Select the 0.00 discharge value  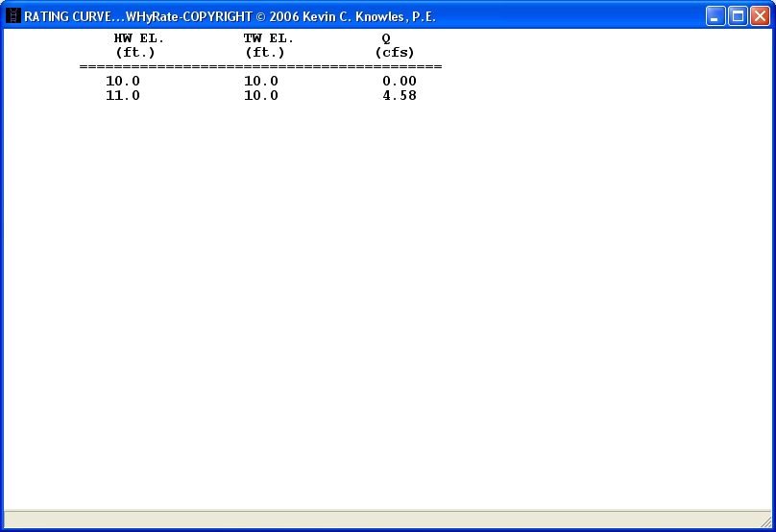400,82
